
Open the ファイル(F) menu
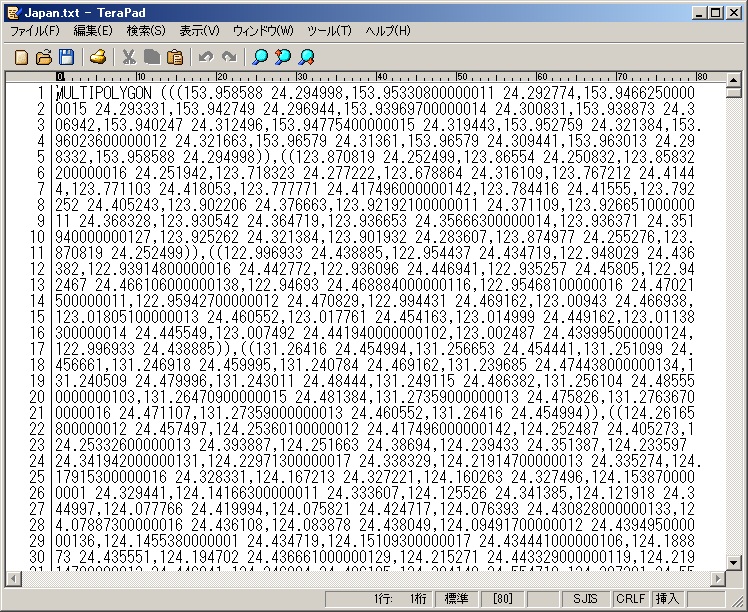coord(35,31)
